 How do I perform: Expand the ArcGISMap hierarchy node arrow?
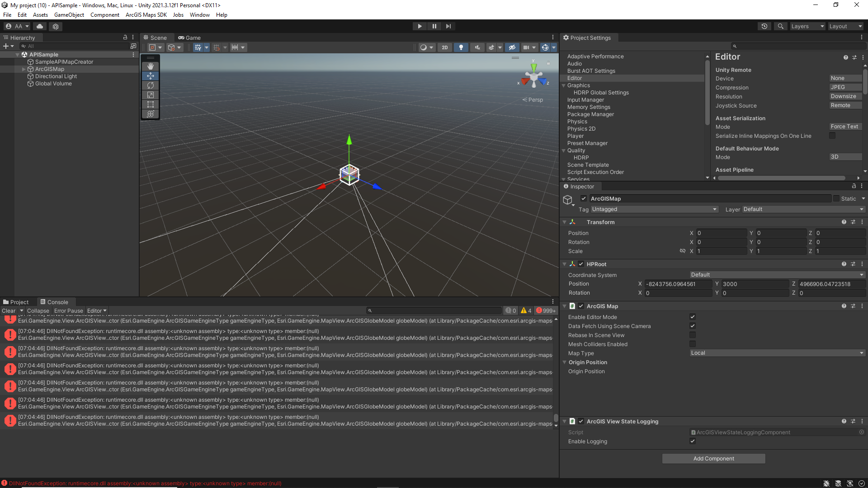24,69
